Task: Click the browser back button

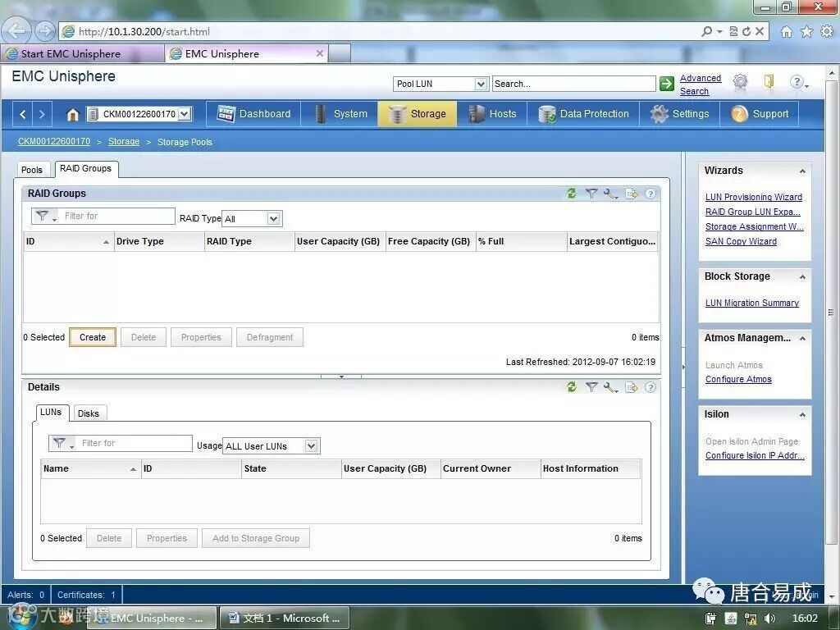Action: click(16, 31)
